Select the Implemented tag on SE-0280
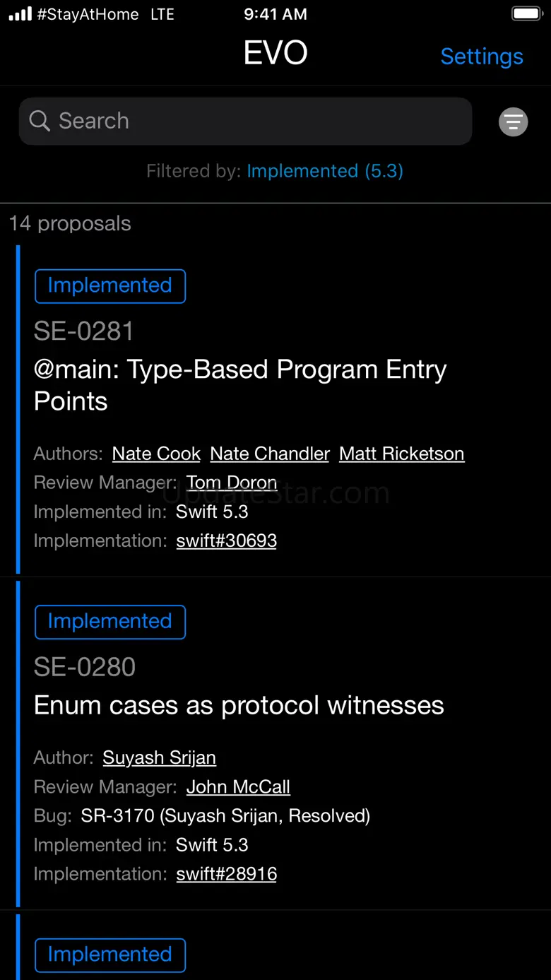This screenshot has height=980, width=551. 110,622
